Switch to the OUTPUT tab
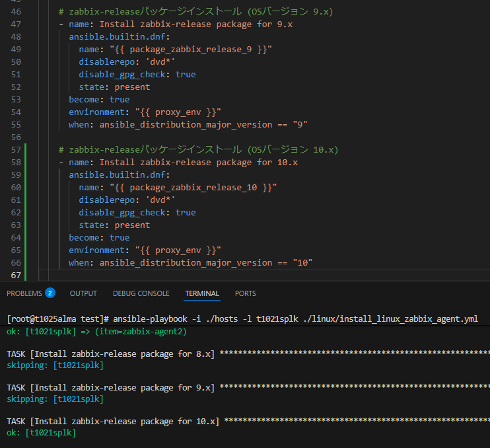Image resolution: width=490 pixels, height=448 pixels. click(x=83, y=293)
